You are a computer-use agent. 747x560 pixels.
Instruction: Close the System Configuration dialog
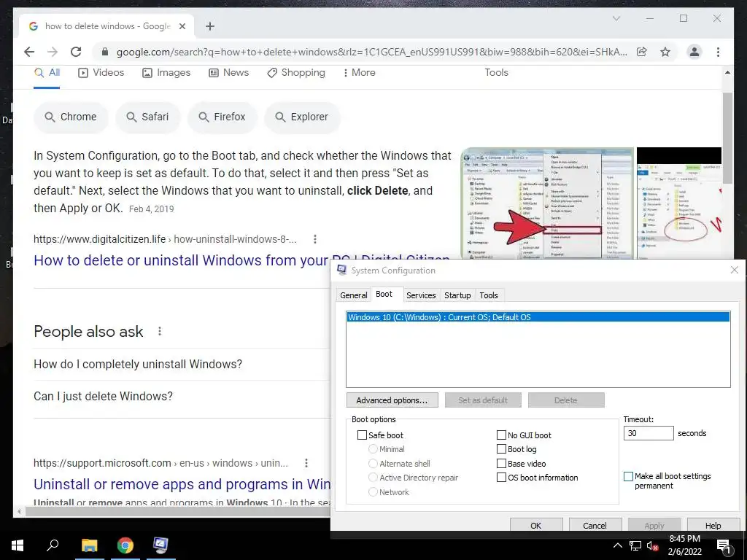click(x=735, y=270)
